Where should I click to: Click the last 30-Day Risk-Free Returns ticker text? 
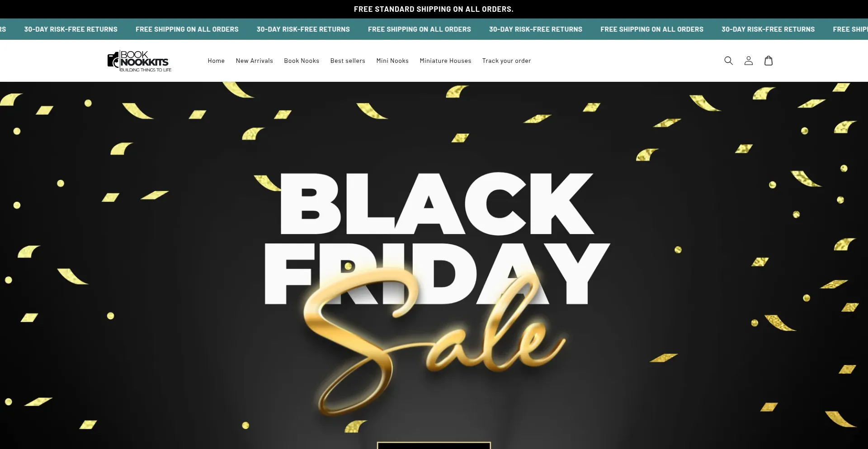click(768, 29)
